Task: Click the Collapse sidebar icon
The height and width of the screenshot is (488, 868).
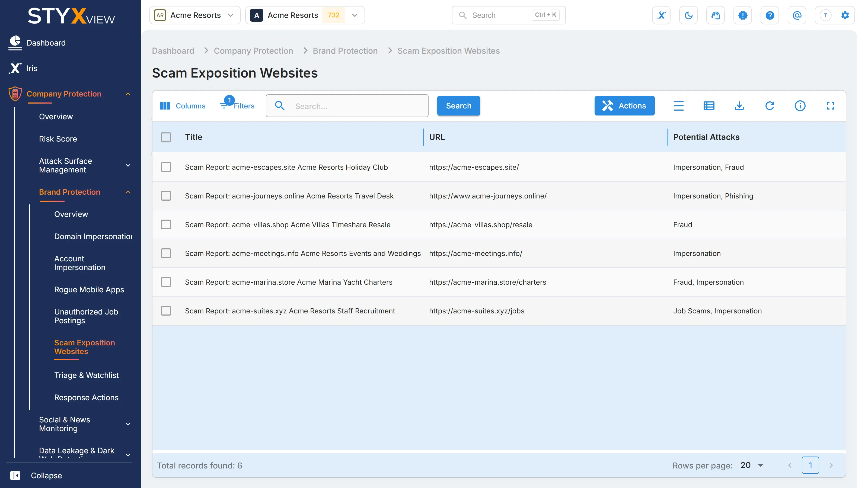Action: 15,475
